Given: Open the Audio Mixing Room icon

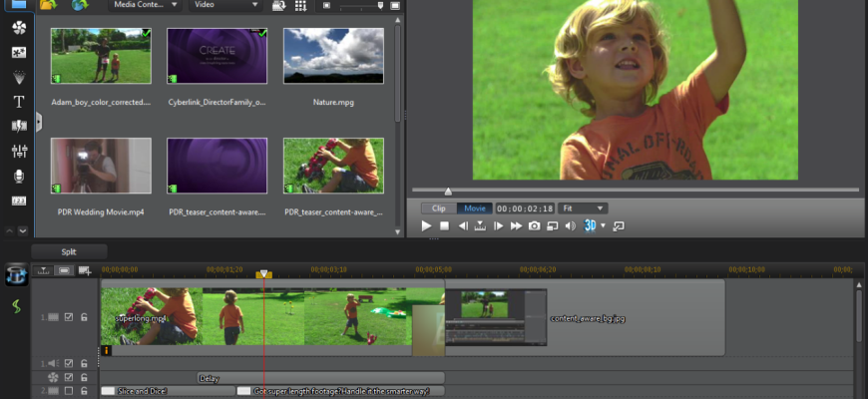Looking at the screenshot, I should (18, 151).
